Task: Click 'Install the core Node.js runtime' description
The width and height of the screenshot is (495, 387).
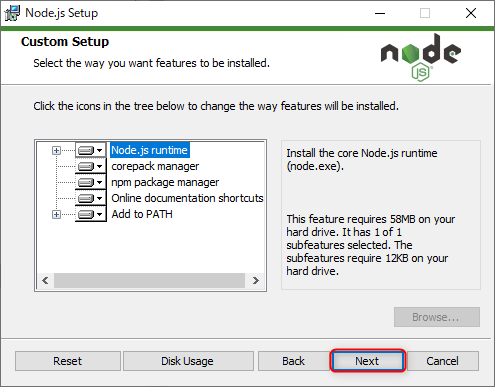Action: [362, 160]
